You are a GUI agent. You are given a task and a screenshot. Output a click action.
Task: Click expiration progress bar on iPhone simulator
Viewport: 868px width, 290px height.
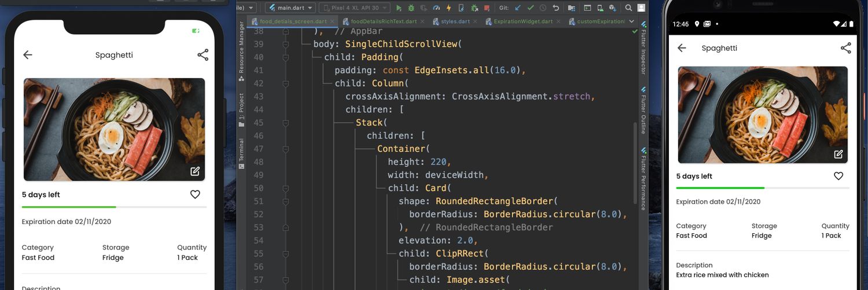point(114,207)
